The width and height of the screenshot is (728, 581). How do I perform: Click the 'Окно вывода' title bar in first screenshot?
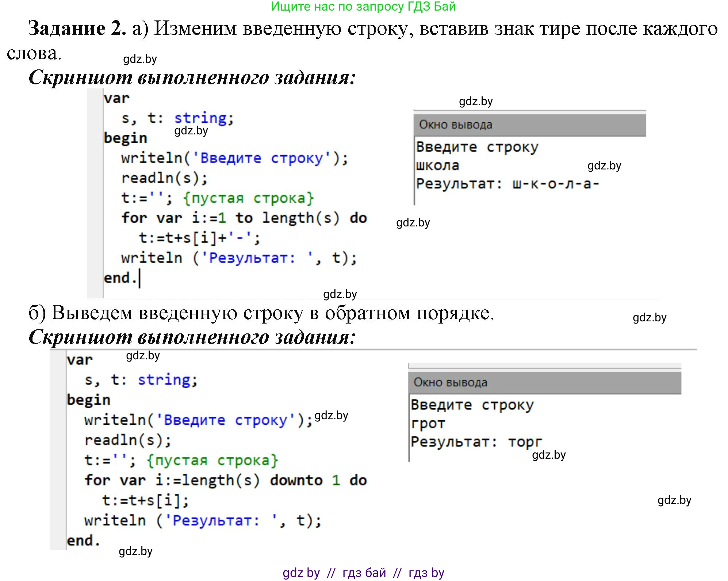pos(456,125)
